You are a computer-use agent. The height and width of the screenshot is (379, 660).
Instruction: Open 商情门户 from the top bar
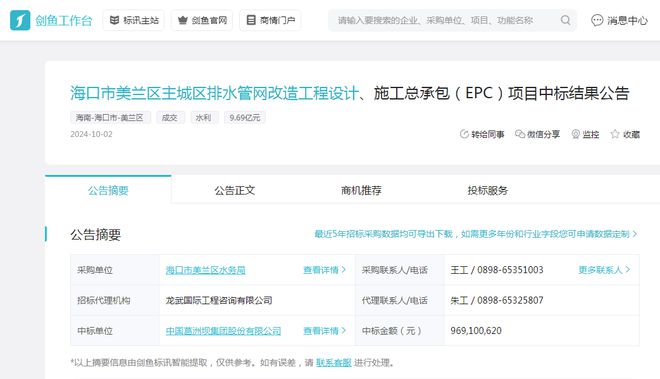point(270,20)
